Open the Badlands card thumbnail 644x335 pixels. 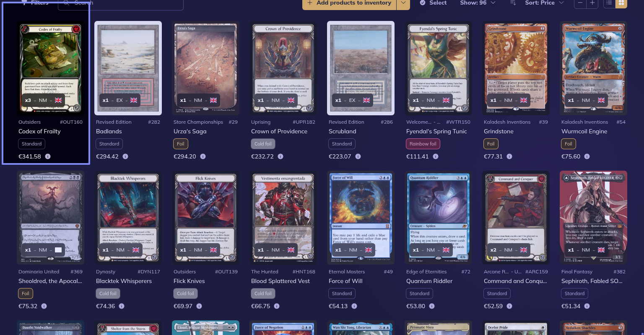(x=128, y=68)
